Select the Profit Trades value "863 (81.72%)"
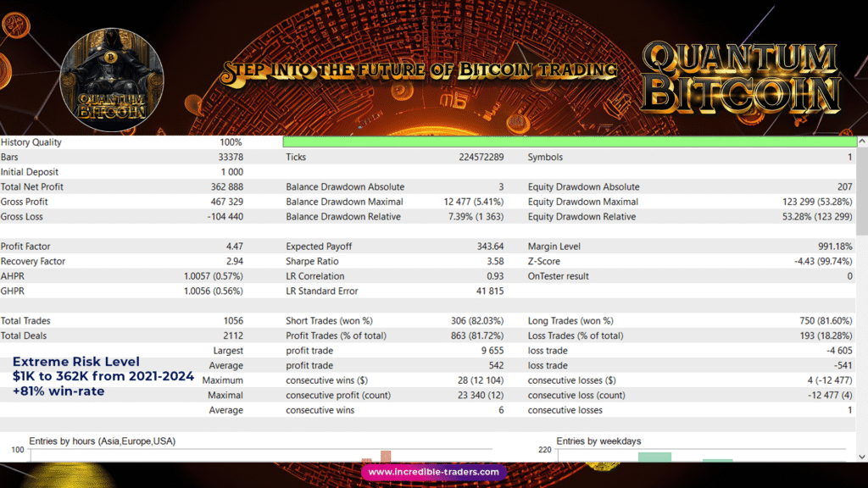This screenshot has width=868, height=488. pos(477,335)
